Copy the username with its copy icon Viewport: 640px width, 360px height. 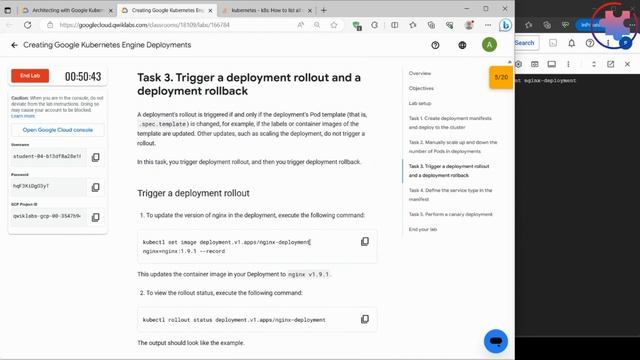pos(96,157)
